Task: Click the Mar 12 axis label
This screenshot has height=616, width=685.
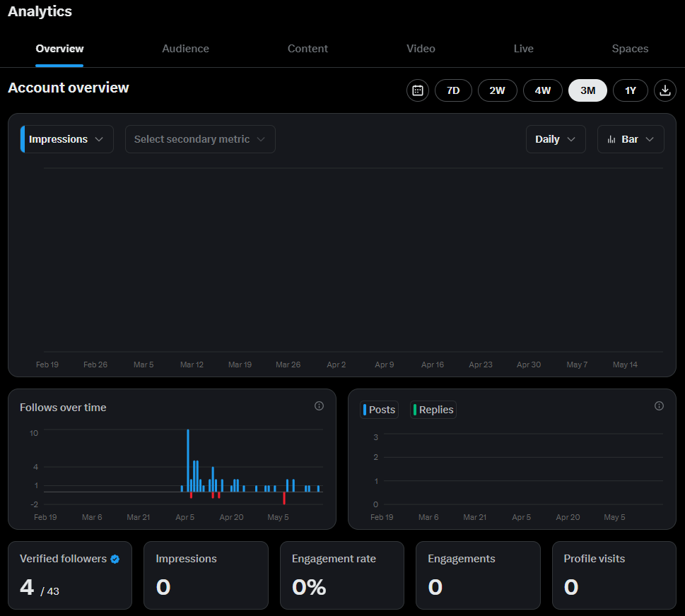Action: click(x=192, y=365)
